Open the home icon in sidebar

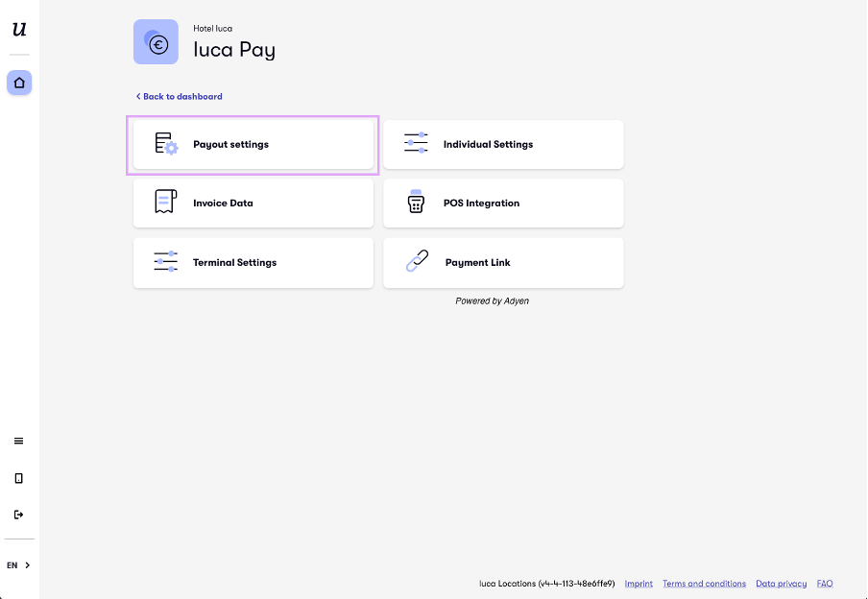click(19, 83)
